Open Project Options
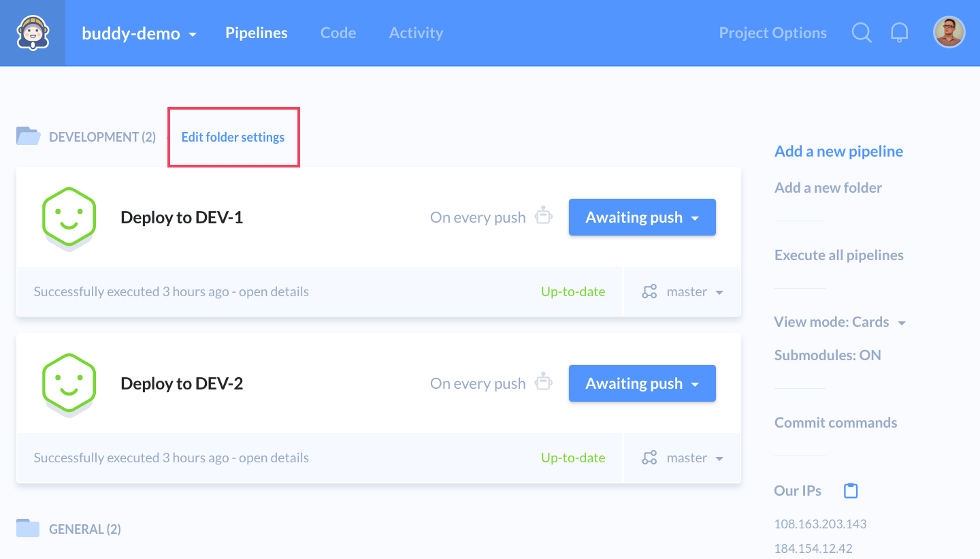This screenshot has width=980, height=559. click(x=773, y=33)
